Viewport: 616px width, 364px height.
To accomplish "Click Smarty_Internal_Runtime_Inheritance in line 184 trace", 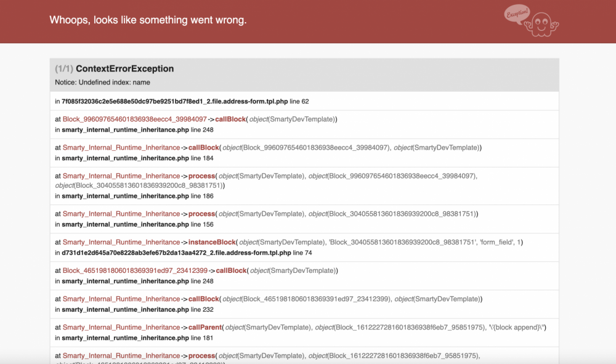I will click(x=121, y=148).
